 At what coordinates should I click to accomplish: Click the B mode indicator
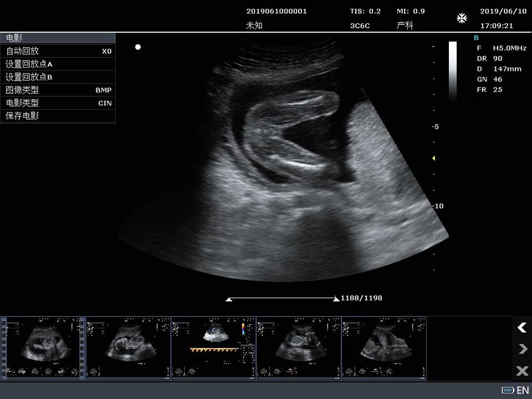[x=477, y=38]
